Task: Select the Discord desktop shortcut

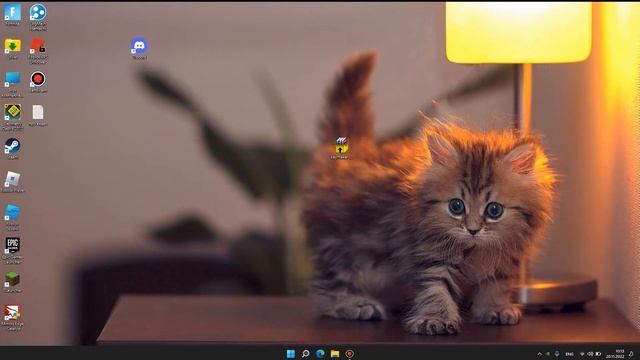Action: tap(139, 48)
